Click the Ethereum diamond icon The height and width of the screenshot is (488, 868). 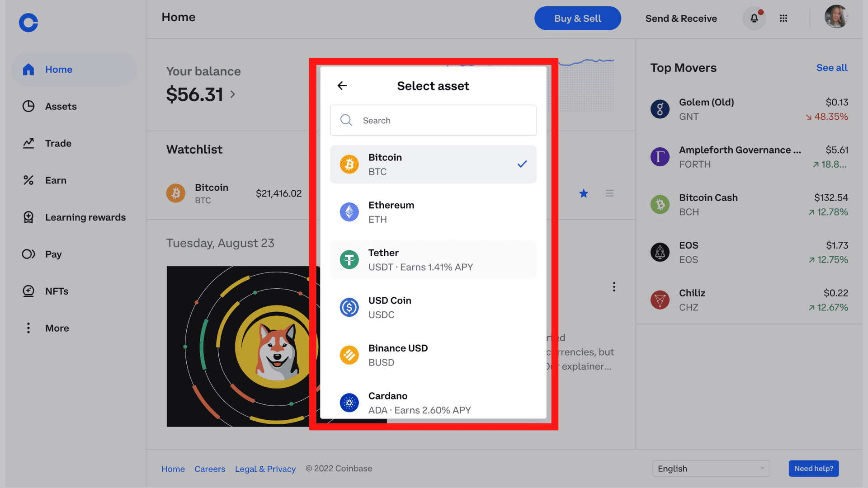click(349, 212)
